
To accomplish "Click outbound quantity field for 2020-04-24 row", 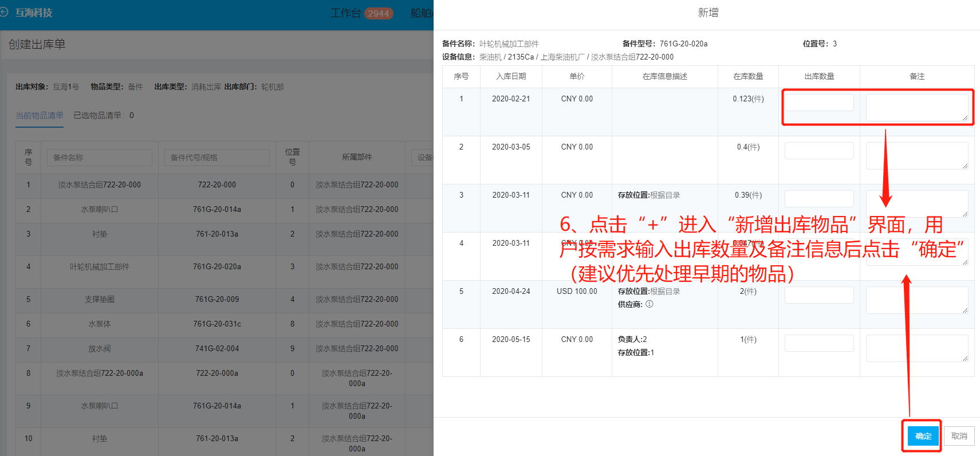I will 819,295.
